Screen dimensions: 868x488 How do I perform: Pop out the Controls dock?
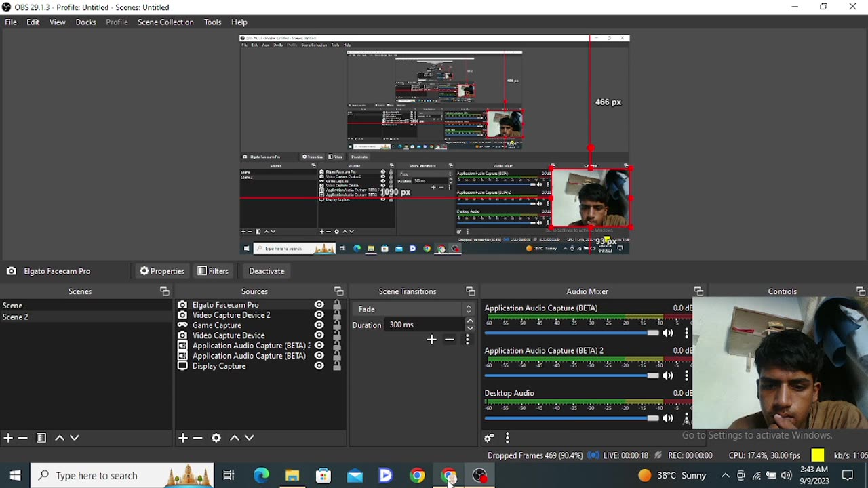[x=861, y=291]
